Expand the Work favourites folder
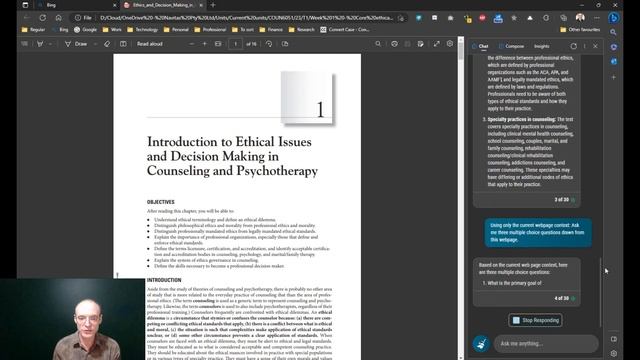Screen dimensions: 640x360 (112, 29)
